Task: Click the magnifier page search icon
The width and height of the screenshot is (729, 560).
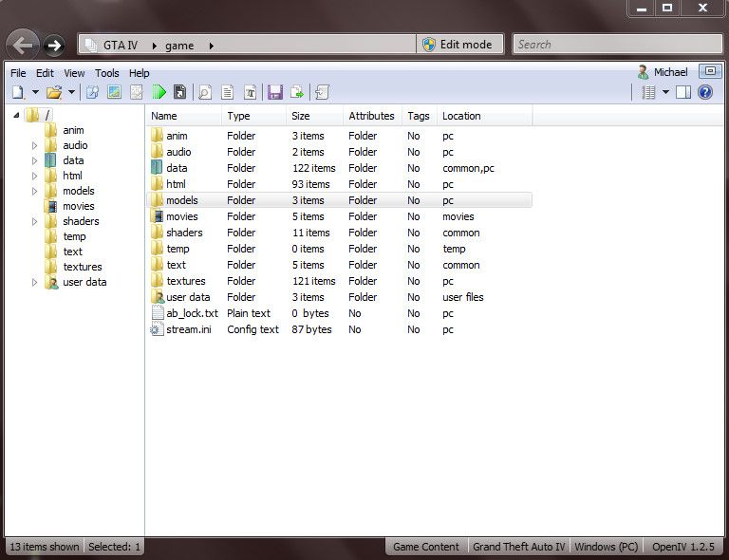Action: pos(205,92)
